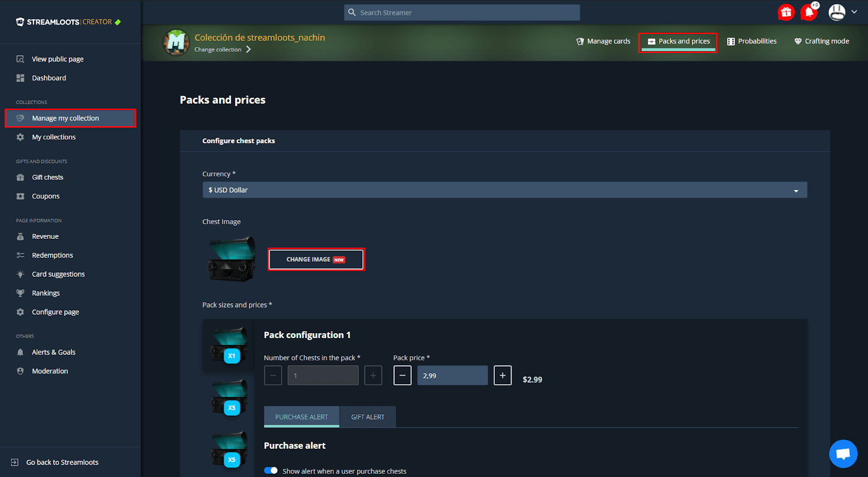
Task: Click the search magnifier icon
Action: pyautogui.click(x=352, y=12)
